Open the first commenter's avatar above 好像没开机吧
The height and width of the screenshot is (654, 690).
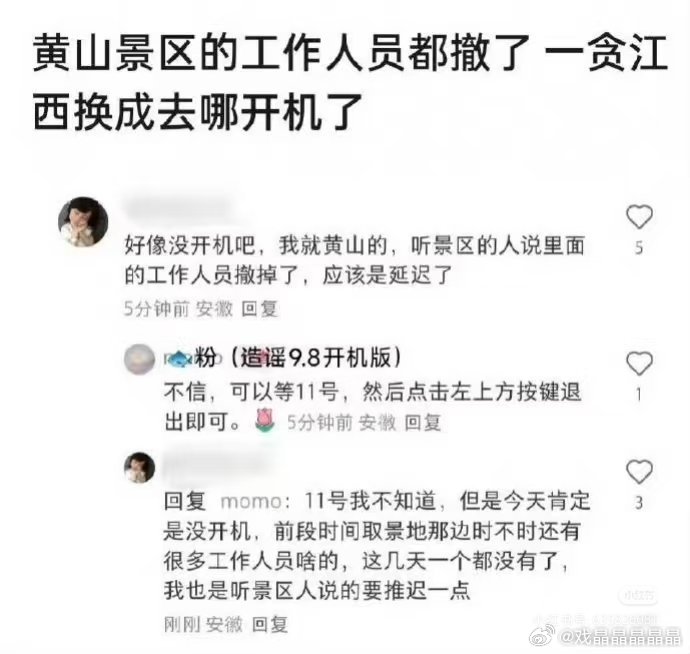click(83, 221)
